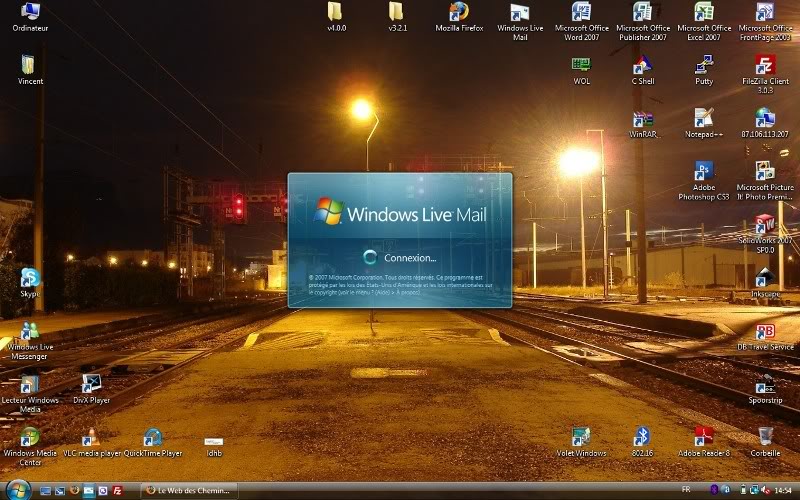Open the DB Travel Service shortcut
This screenshot has width=800, height=500.
coord(765,337)
